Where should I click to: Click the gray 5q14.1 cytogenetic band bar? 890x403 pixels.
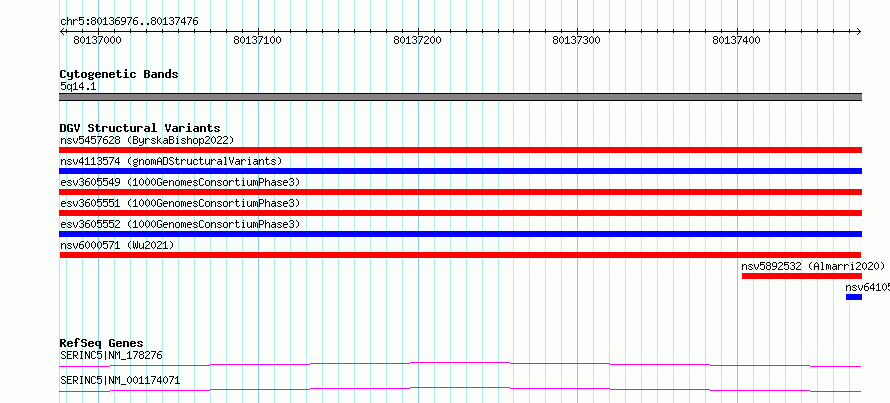460,97
